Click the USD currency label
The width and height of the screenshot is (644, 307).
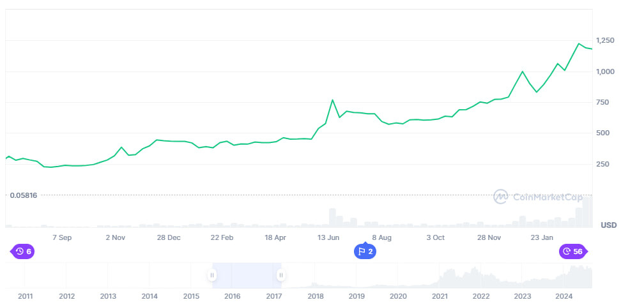click(x=609, y=225)
